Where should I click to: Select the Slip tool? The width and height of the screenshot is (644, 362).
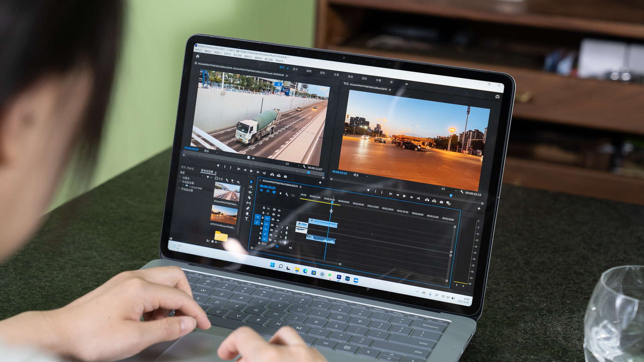click(x=249, y=203)
